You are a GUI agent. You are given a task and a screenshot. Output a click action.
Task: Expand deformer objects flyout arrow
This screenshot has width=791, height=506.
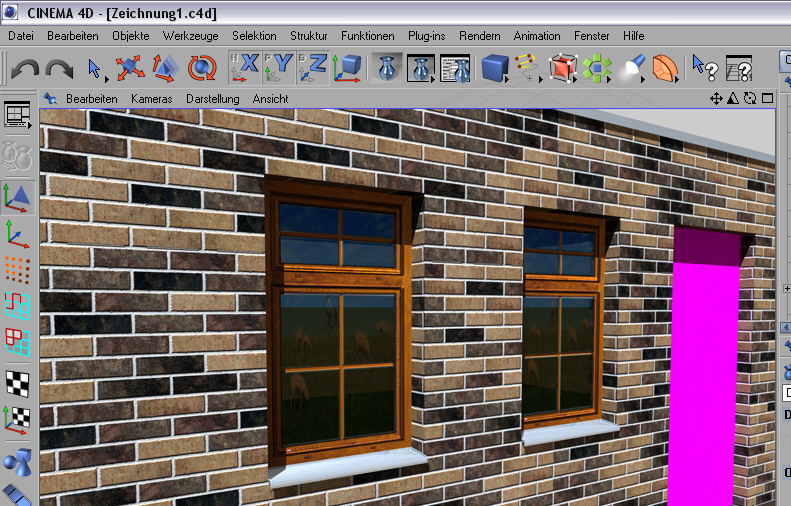point(676,80)
